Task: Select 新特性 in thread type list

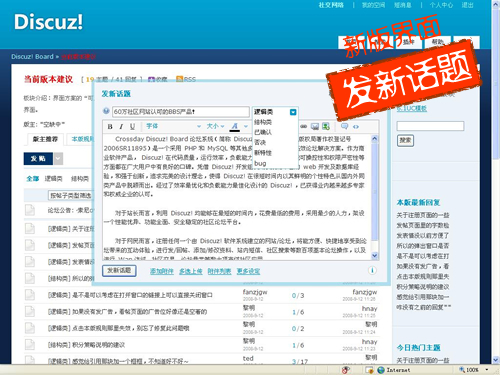Action: click(263, 153)
